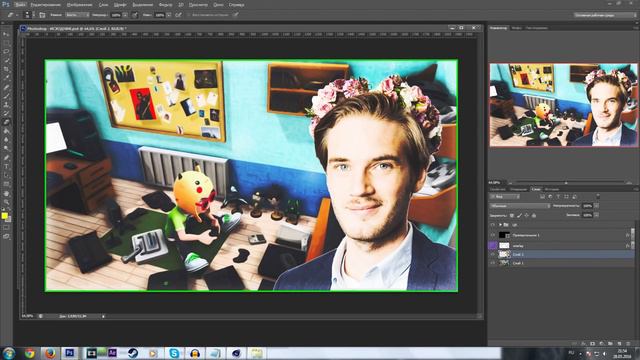Open the Файл menu
Image resolution: width=640 pixels, height=360 pixels.
point(19,5)
